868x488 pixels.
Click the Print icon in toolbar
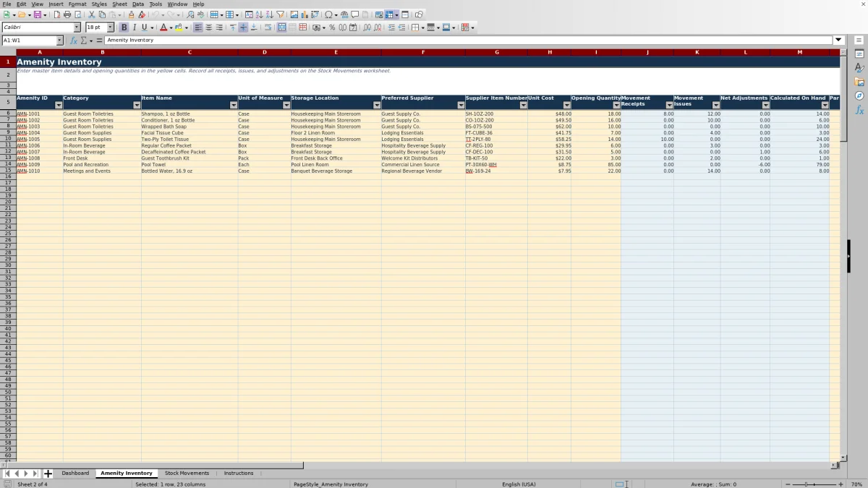coord(67,14)
